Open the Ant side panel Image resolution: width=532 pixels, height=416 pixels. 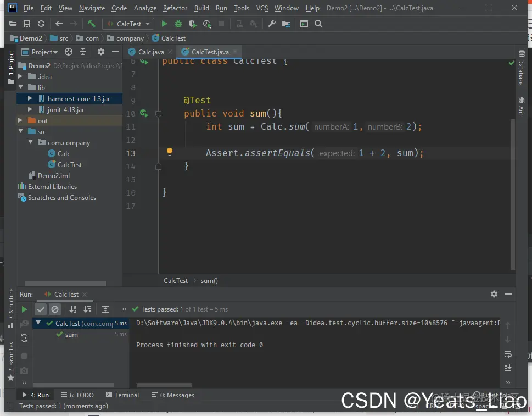[x=521, y=106]
